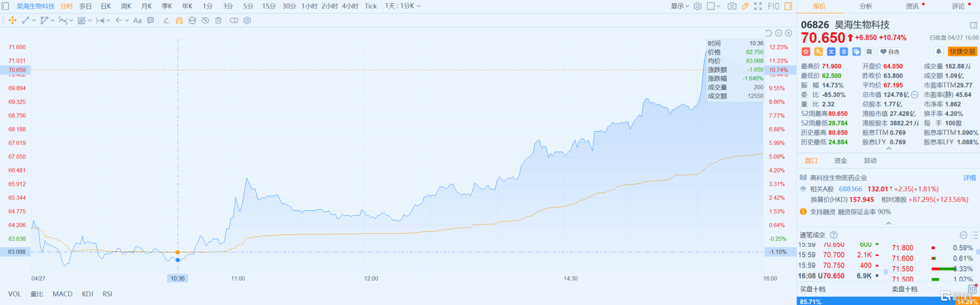Collapse the quote details chevron
The width and height of the screenshot is (980, 305).
tap(889, 149)
